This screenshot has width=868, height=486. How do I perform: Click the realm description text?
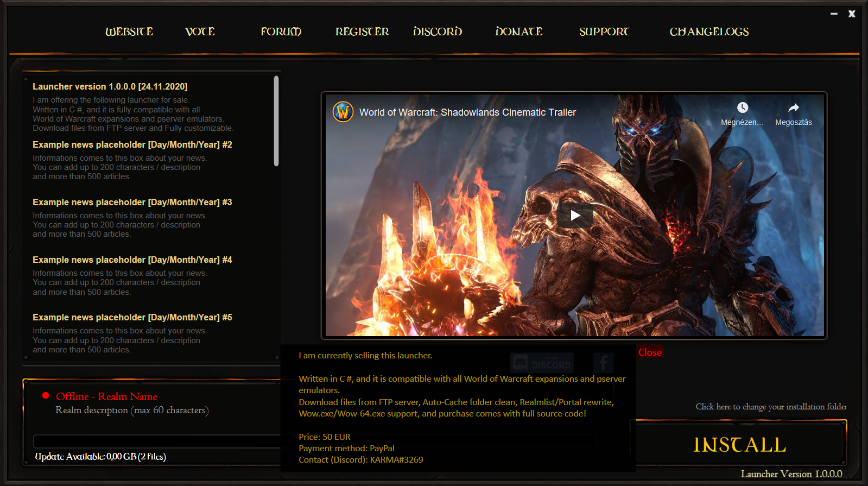(132, 411)
